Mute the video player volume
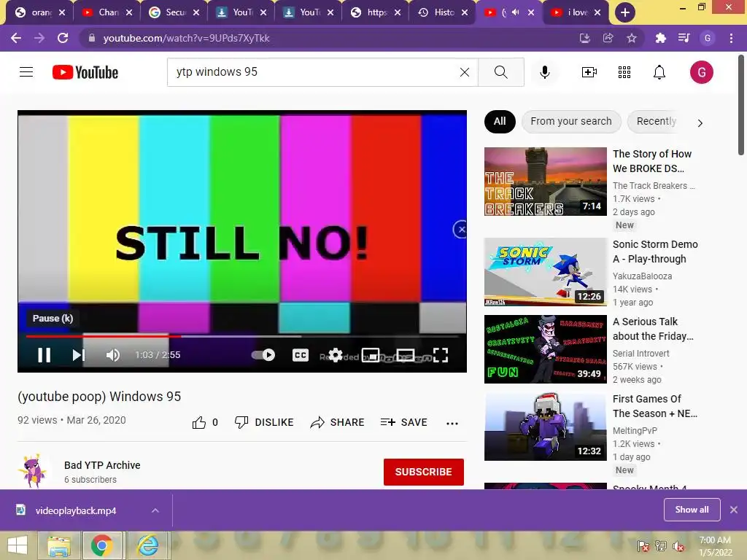 [x=113, y=355]
